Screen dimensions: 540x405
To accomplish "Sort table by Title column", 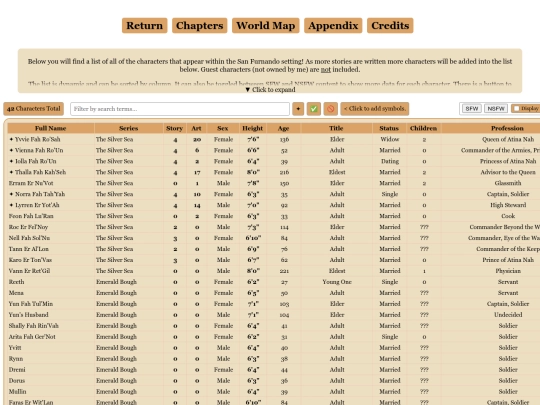I will coord(336,128).
